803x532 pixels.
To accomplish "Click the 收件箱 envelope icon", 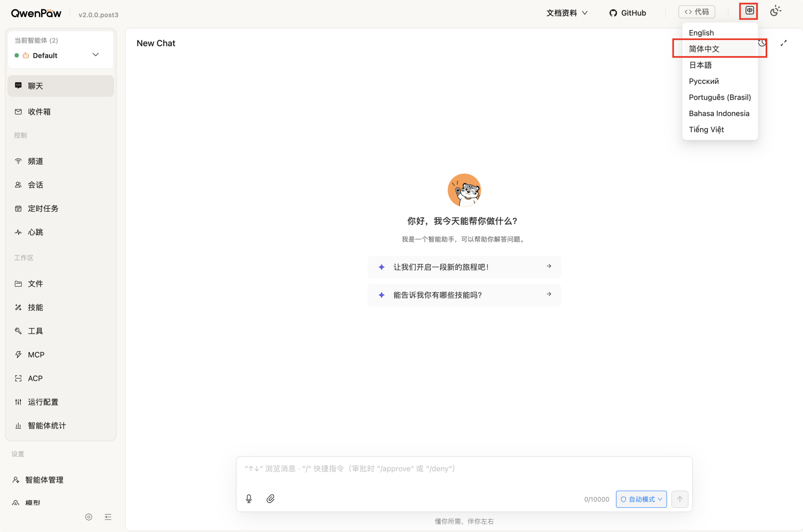I will [x=18, y=112].
